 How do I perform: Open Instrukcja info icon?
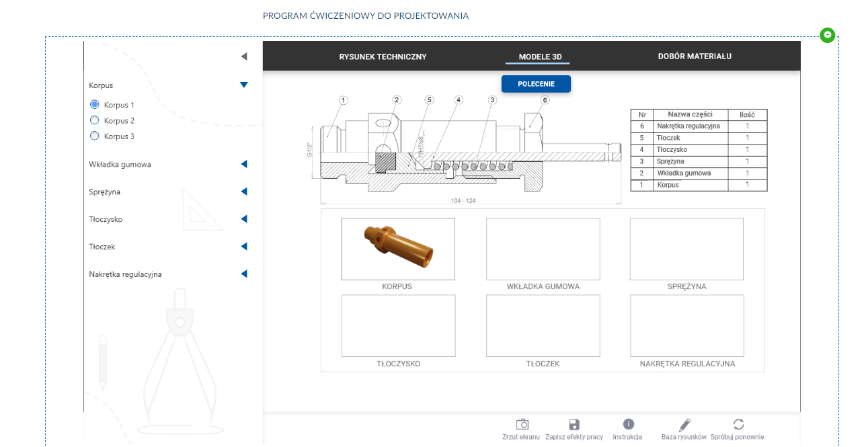(628, 424)
